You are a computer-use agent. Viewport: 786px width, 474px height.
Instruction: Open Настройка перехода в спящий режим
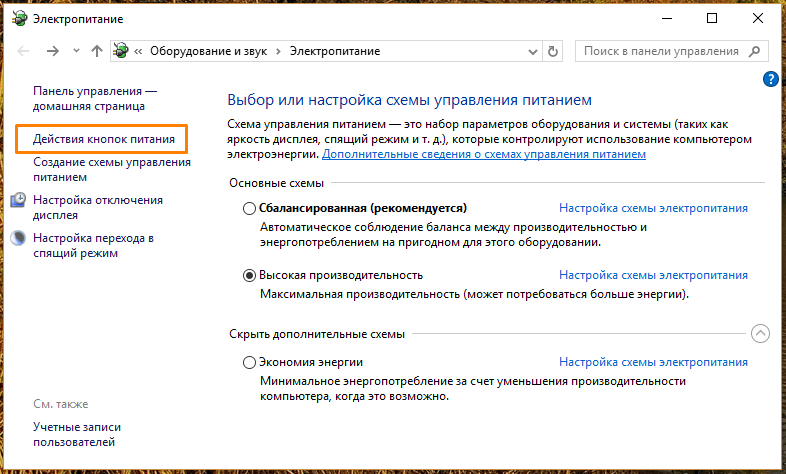pyautogui.click(x=93, y=246)
